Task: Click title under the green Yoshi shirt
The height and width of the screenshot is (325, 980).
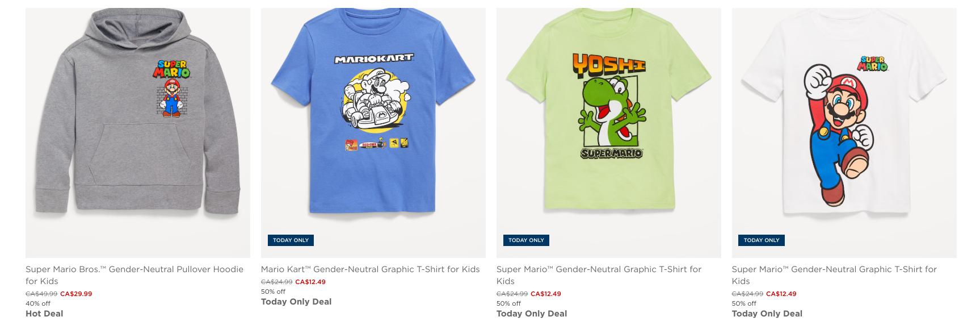Action: coord(599,275)
